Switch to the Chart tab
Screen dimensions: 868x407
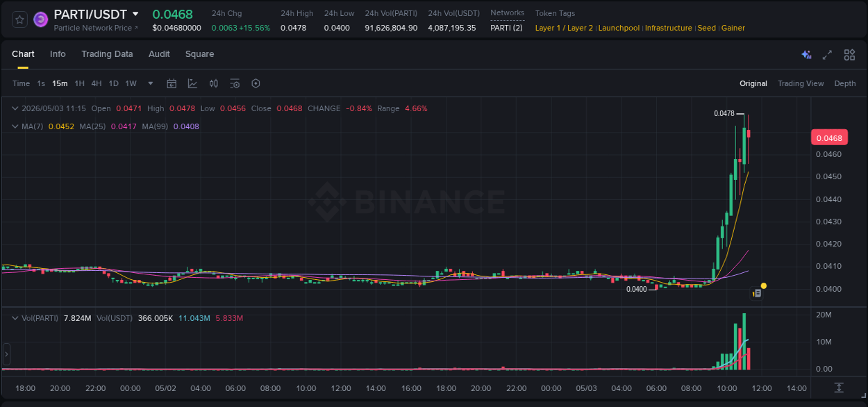point(23,54)
